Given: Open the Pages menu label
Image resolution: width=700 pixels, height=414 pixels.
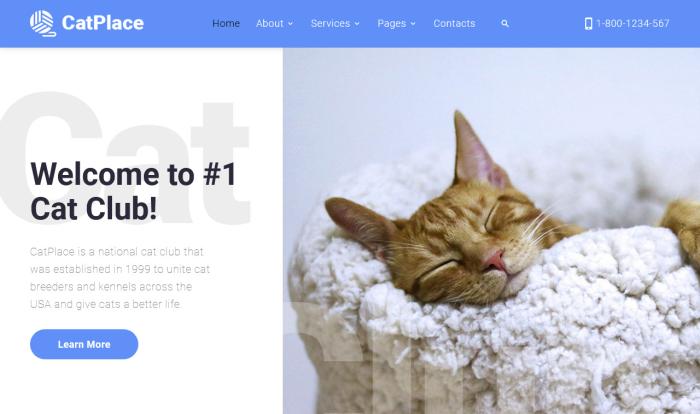Looking at the screenshot, I should [392, 23].
